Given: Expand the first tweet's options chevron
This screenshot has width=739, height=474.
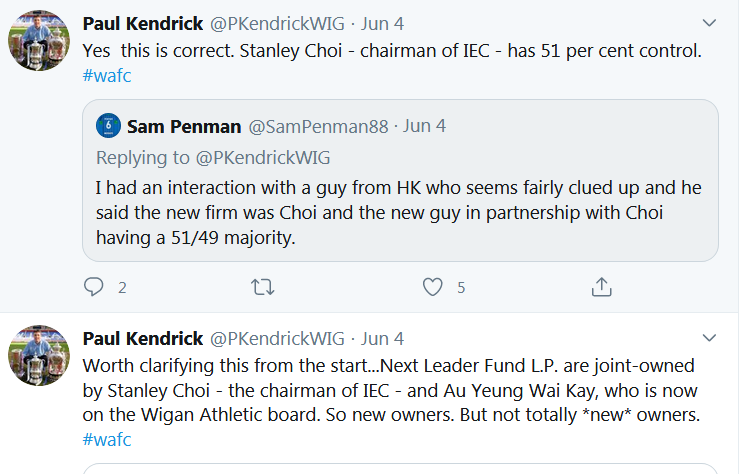Looking at the screenshot, I should [x=709, y=22].
